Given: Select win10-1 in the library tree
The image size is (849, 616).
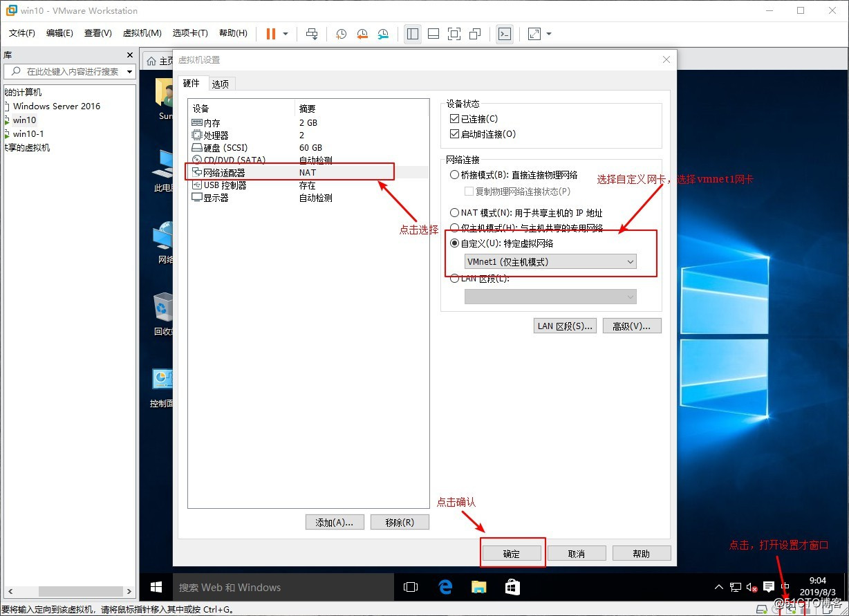Looking at the screenshot, I should [x=28, y=133].
